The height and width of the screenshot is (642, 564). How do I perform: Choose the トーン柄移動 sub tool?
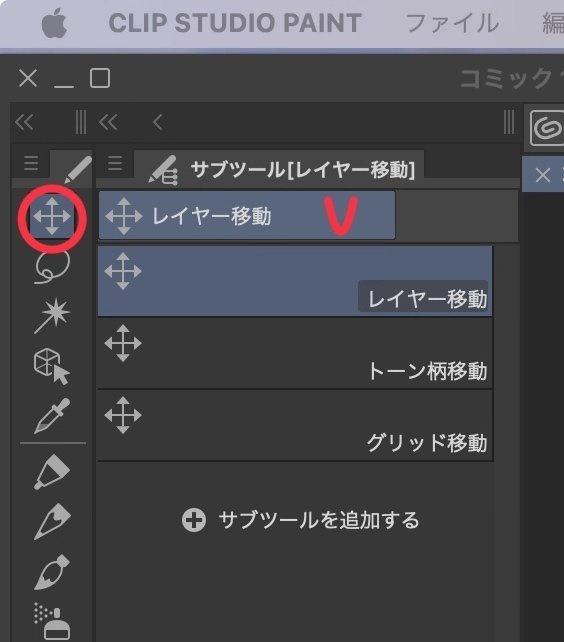click(295, 353)
